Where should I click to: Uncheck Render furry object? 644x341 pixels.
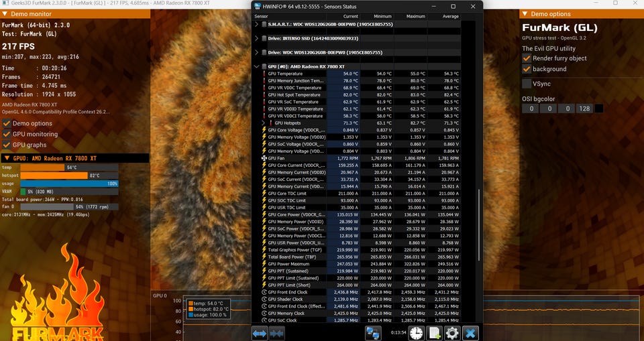point(527,58)
